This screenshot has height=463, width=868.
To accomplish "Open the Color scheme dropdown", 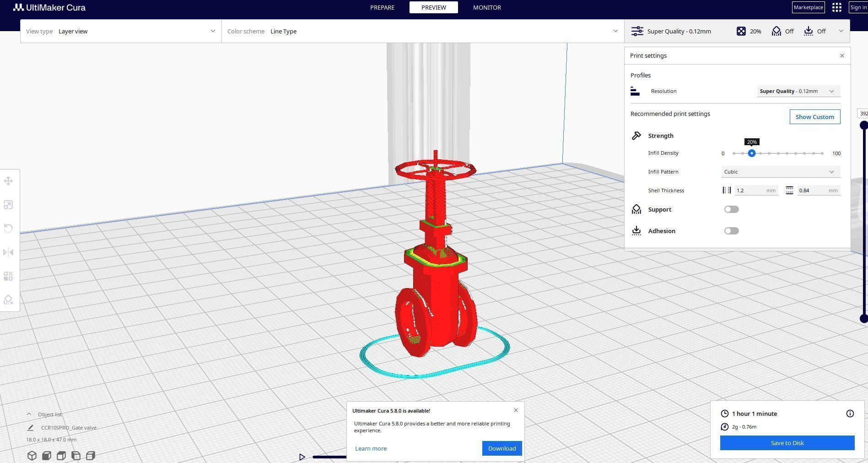I will pos(423,31).
